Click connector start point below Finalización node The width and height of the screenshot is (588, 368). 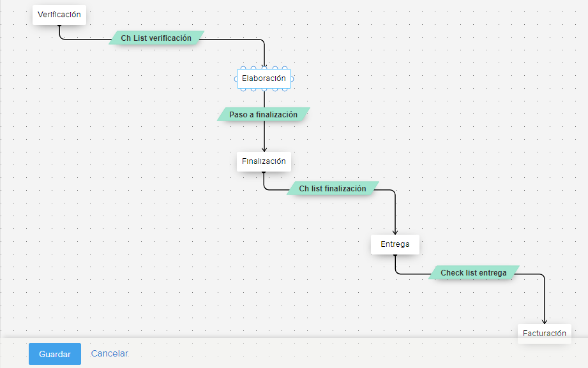(x=264, y=173)
